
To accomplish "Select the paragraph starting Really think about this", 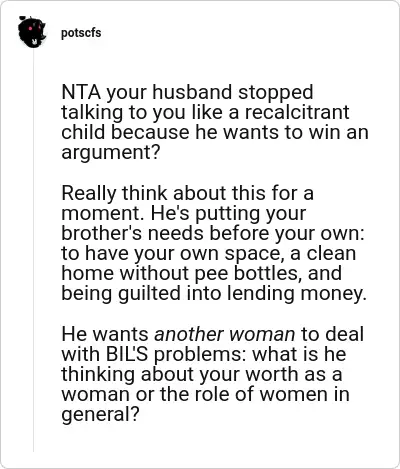I will click(214, 243).
